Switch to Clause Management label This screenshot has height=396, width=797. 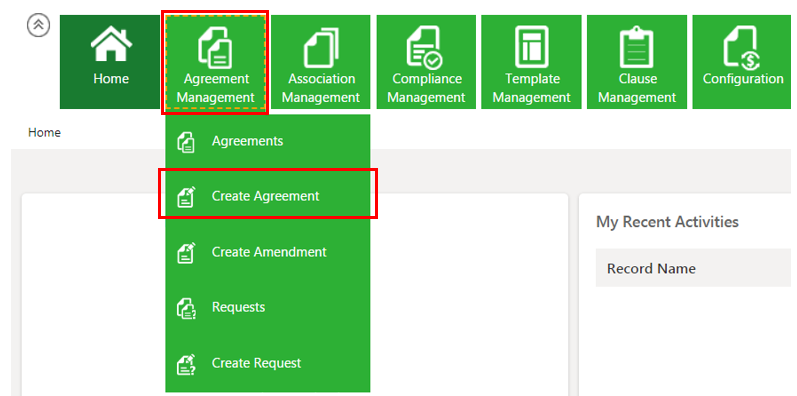(637, 88)
